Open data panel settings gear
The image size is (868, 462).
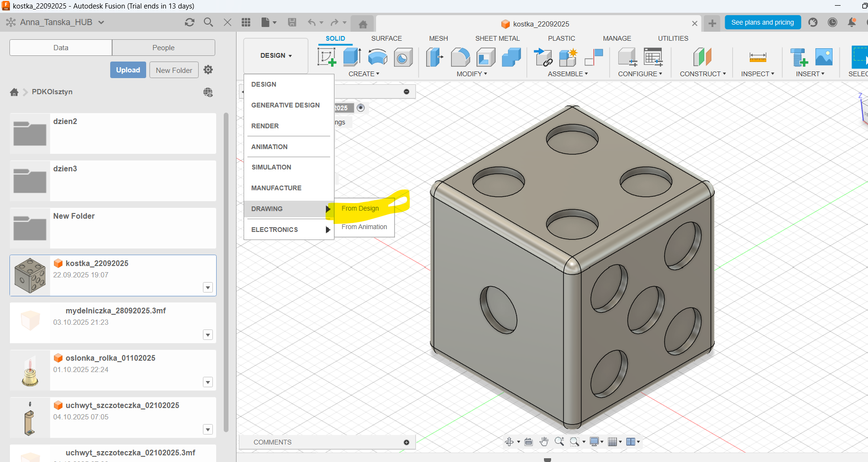point(208,70)
